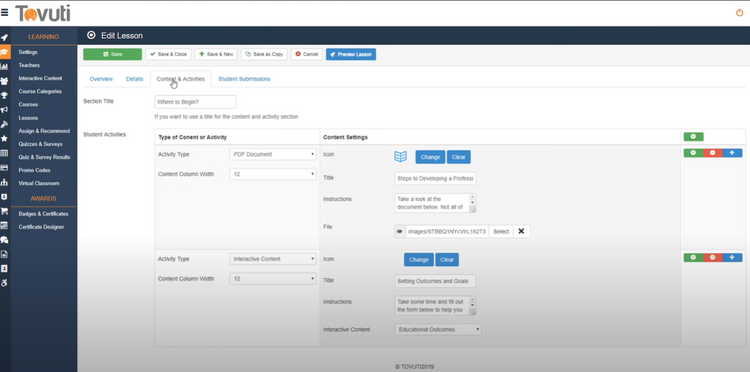This screenshot has height=372, width=750.
Task: Open Badges & Certificates in sidebar
Action: pos(44,214)
